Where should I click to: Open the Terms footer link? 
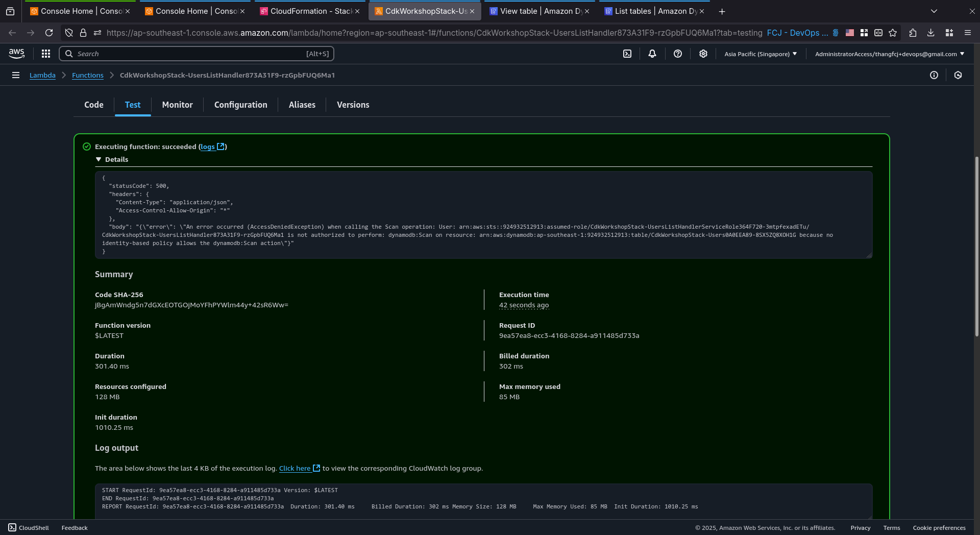pyautogui.click(x=892, y=528)
